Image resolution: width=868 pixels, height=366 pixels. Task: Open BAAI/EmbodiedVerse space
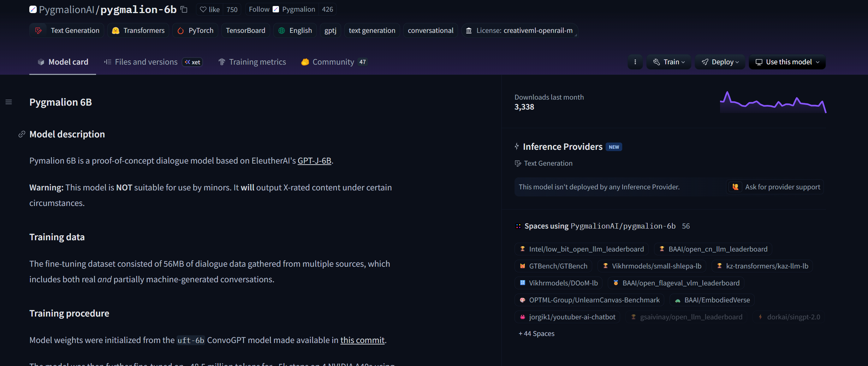712,300
